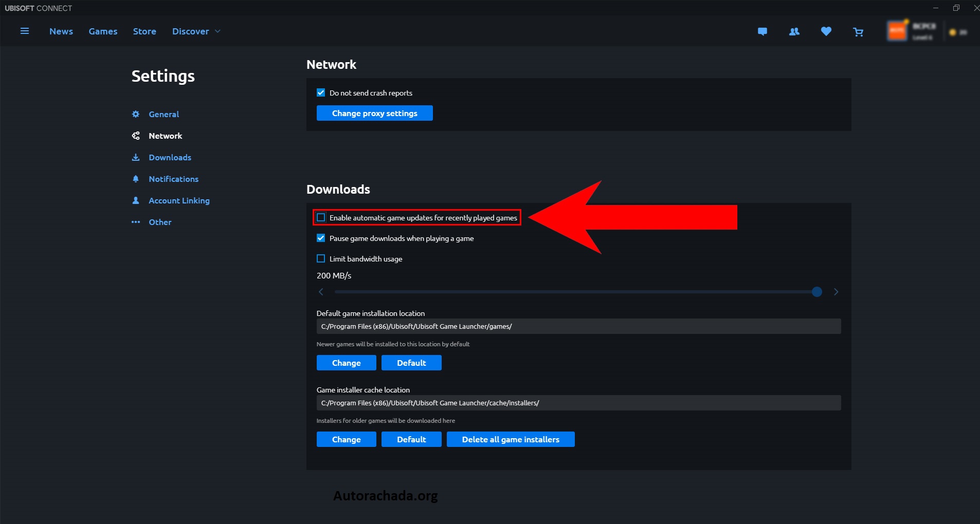Image resolution: width=980 pixels, height=524 pixels.
Task: Click the Ubisoft Connect title text
Action: [39, 8]
